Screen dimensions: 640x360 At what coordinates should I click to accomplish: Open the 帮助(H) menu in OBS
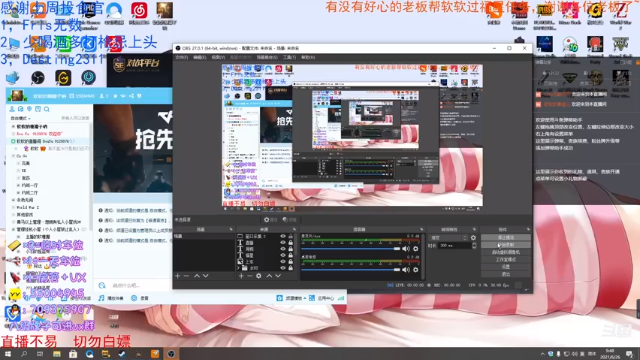pyautogui.click(x=308, y=58)
